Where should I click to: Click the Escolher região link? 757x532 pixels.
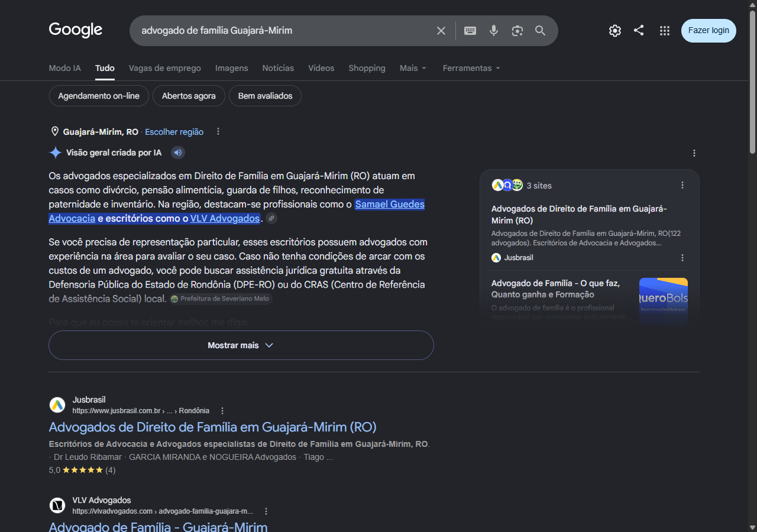[174, 132]
